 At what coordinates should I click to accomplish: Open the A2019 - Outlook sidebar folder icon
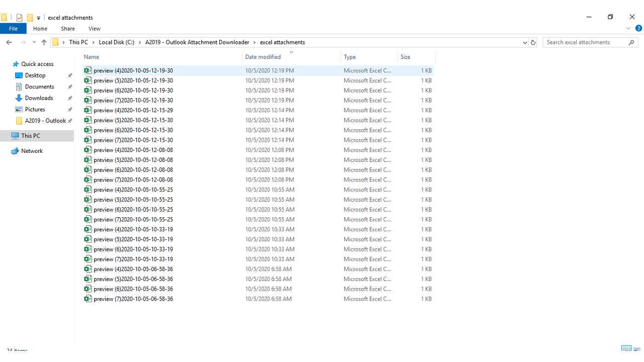(19, 121)
